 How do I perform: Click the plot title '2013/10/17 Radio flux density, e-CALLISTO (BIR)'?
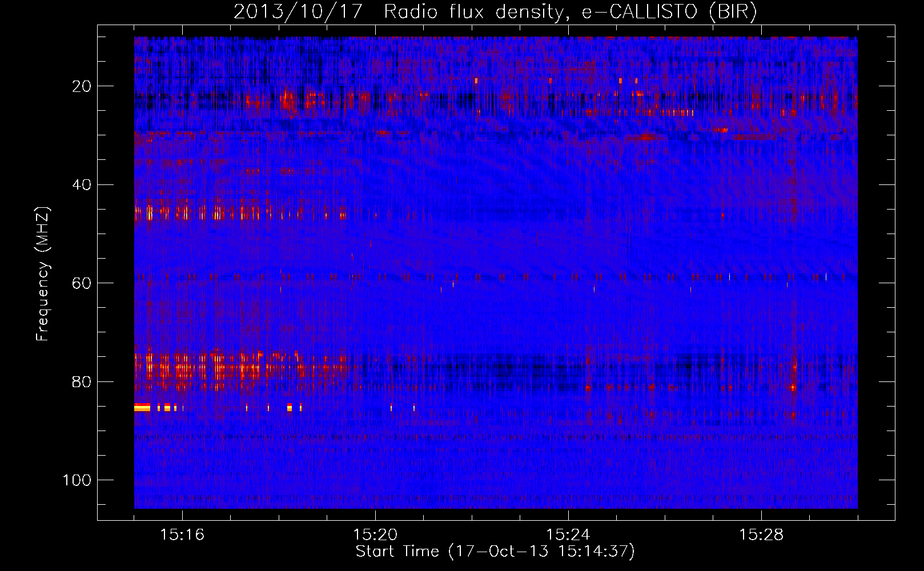(x=495, y=12)
